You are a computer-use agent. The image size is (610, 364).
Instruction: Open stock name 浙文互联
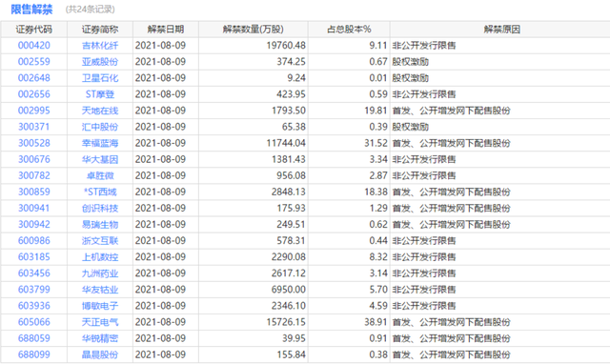pos(100,241)
